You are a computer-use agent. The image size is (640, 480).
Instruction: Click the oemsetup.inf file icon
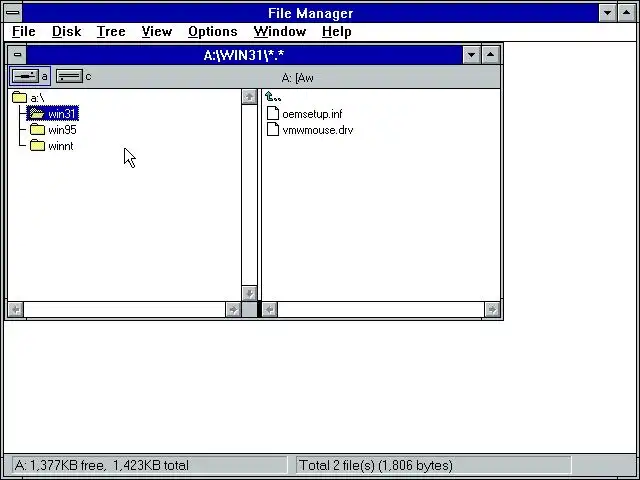click(273, 113)
